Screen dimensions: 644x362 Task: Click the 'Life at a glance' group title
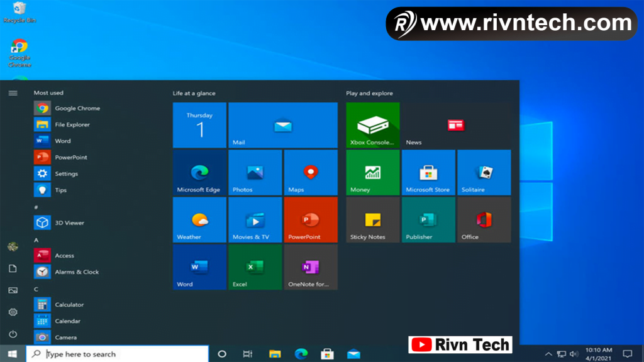(194, 93)
